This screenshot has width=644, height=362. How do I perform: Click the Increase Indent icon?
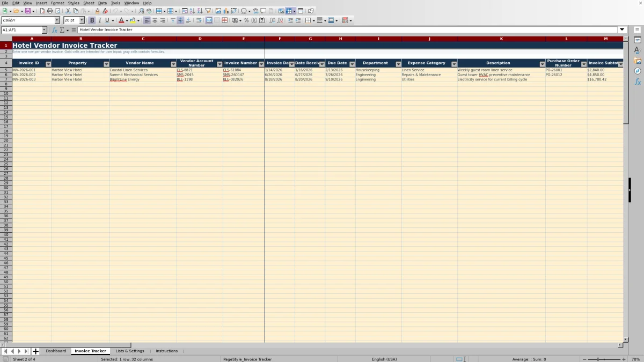coord(290,20)
